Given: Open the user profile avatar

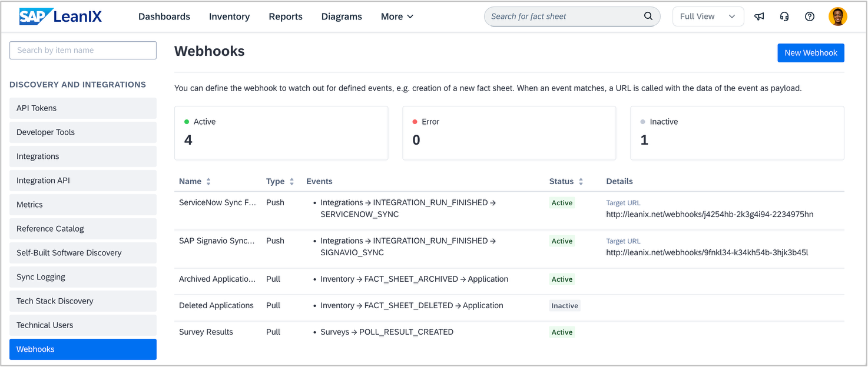Looking at the screenshot, I should (838, 16).
